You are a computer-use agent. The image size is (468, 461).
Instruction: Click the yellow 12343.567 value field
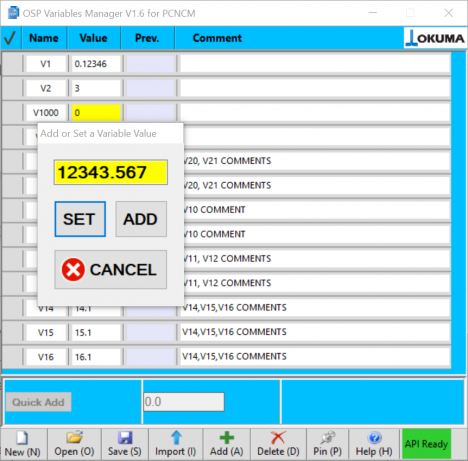tap(111, 172)
